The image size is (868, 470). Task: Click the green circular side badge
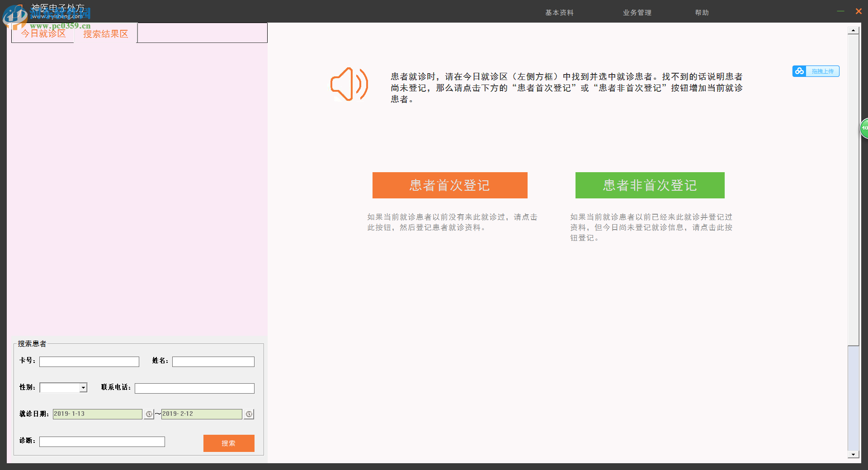click(864, 128)
